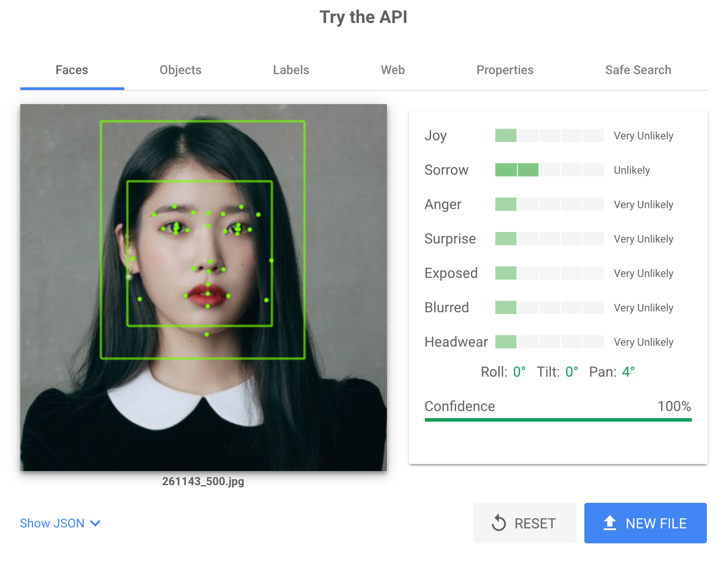This screenshot has height=561, width=728.
Task: Expand Show JSON link
Action: click(x=60, y=523)
